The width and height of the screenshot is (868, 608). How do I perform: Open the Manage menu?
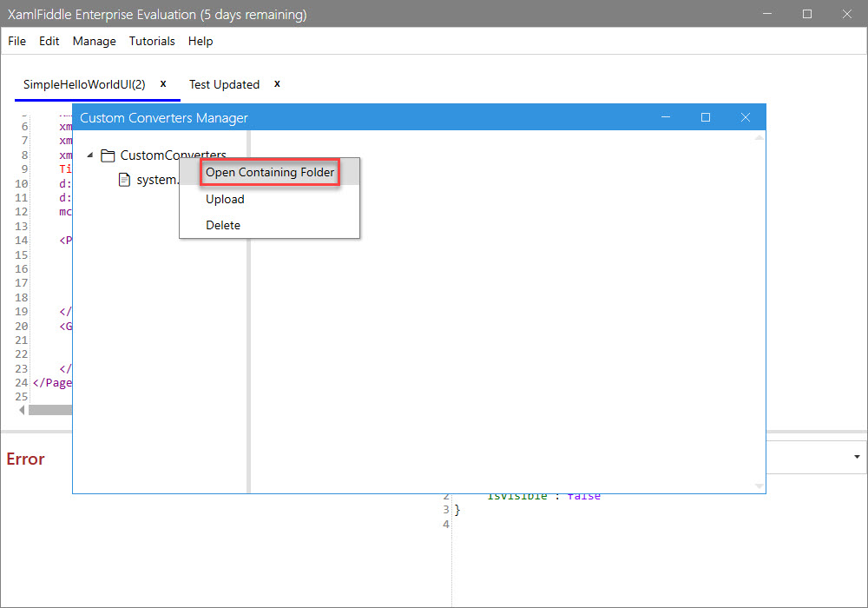pos(94,41)
